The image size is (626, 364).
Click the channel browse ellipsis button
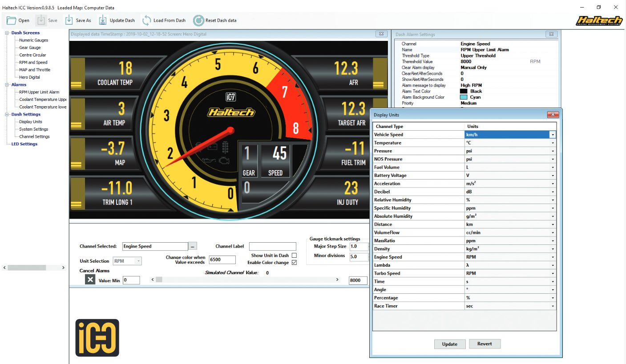[x=193, y=246]
